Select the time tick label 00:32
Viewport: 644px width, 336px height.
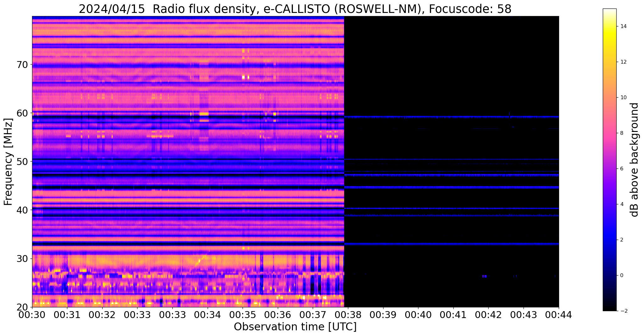[102, 315]
